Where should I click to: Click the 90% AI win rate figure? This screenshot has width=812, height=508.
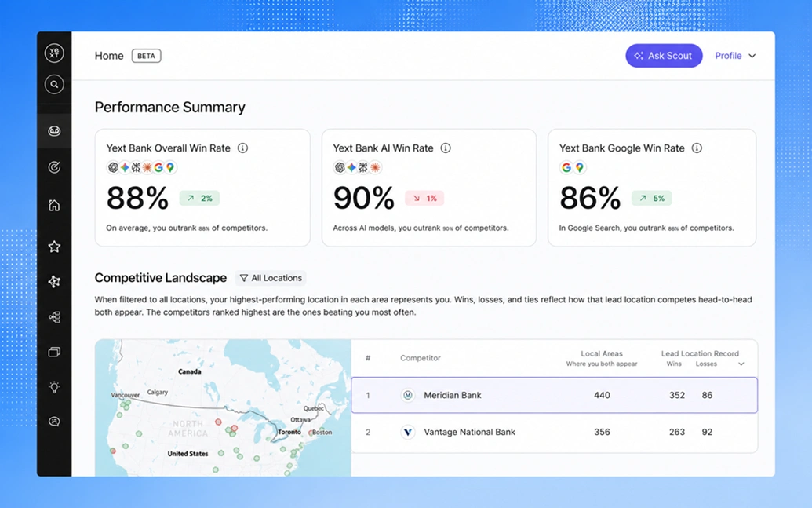364,198
